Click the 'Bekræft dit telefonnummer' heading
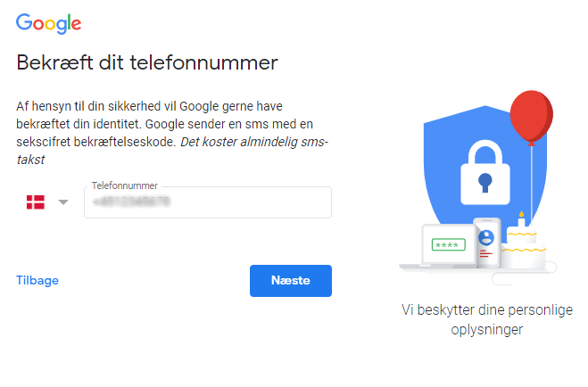The image size is (588, 387). (147, 63)
